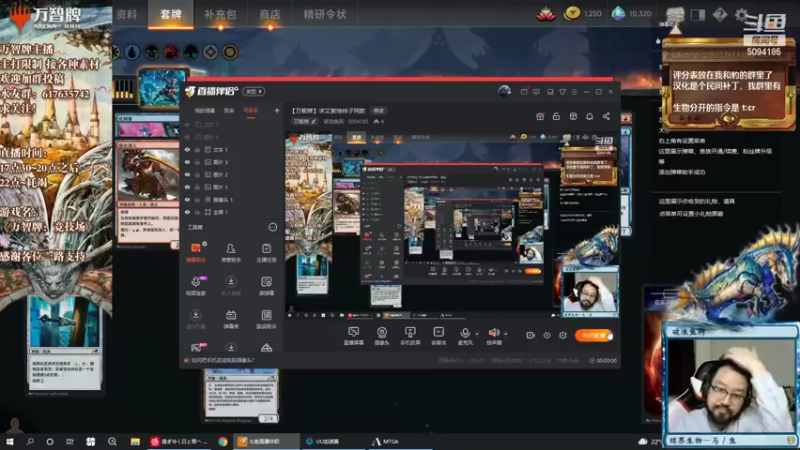Viewport: 800px width, 450px height.
Task: Open the notification bell in stream header
Action: (x=589, y=116)
